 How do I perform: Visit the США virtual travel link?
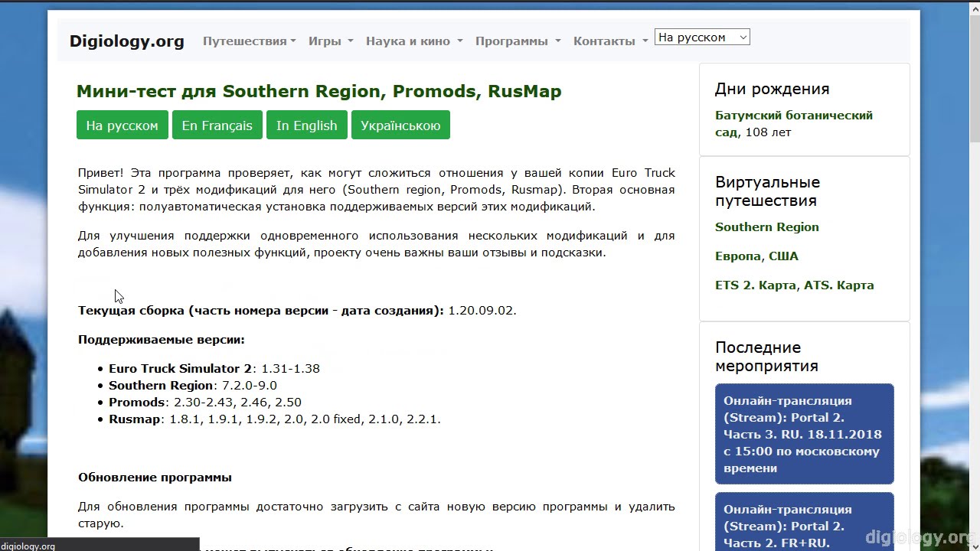(x=783, y=256)
